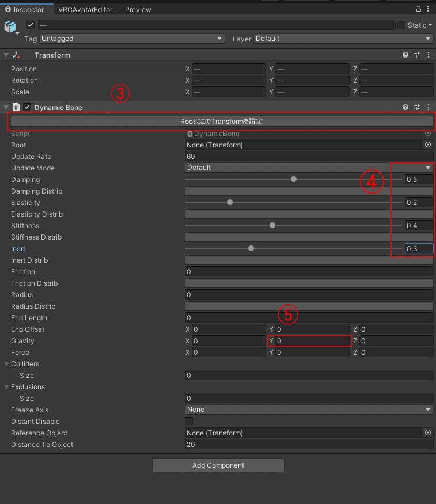
Task: Open the Freeze Axis dropdown
Action: click(309, 410)
